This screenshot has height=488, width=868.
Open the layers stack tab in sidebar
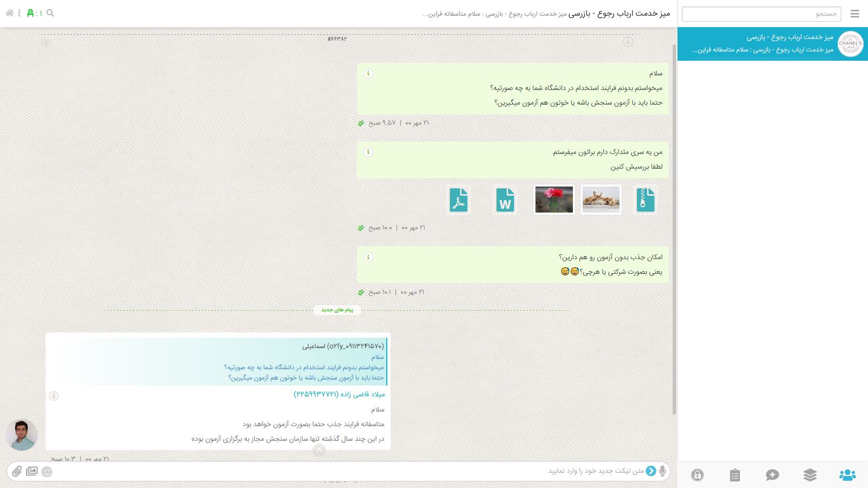(x=810, y=475)
